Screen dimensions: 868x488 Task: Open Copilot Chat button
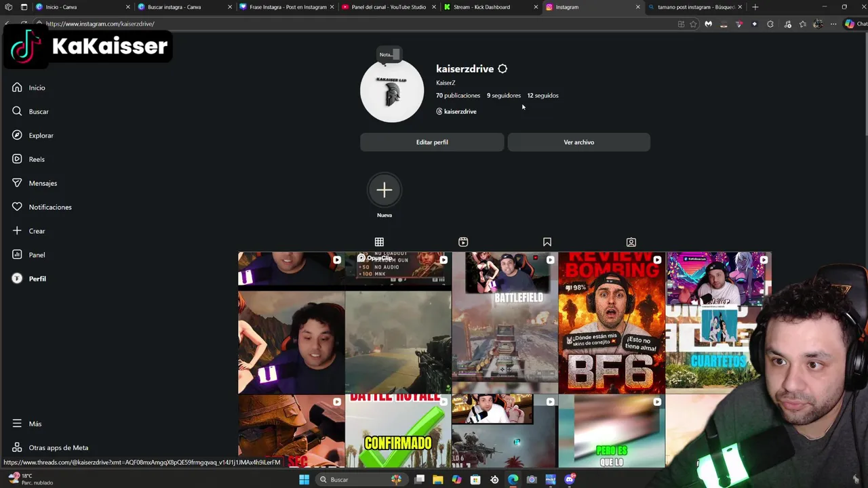pos(855,24)
